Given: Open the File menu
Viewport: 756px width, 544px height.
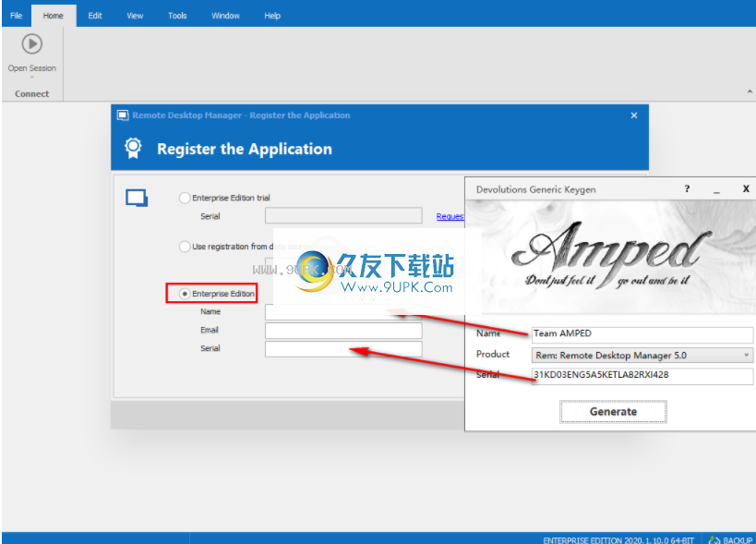Looking at the screenshot, I should [x=16, y=16].
